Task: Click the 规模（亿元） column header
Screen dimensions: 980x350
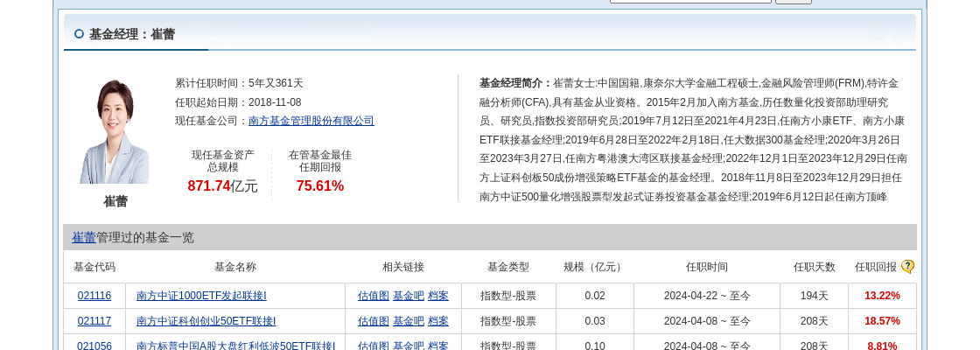Action: 594,267
